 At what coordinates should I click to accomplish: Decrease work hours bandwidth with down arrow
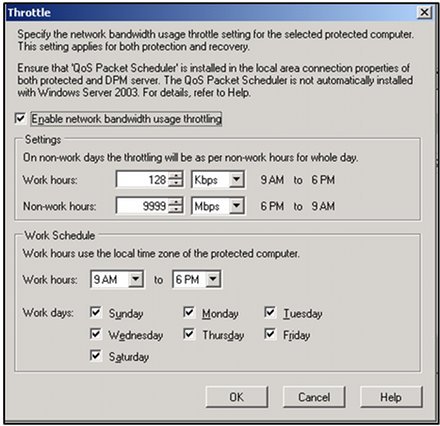[175, 183]
